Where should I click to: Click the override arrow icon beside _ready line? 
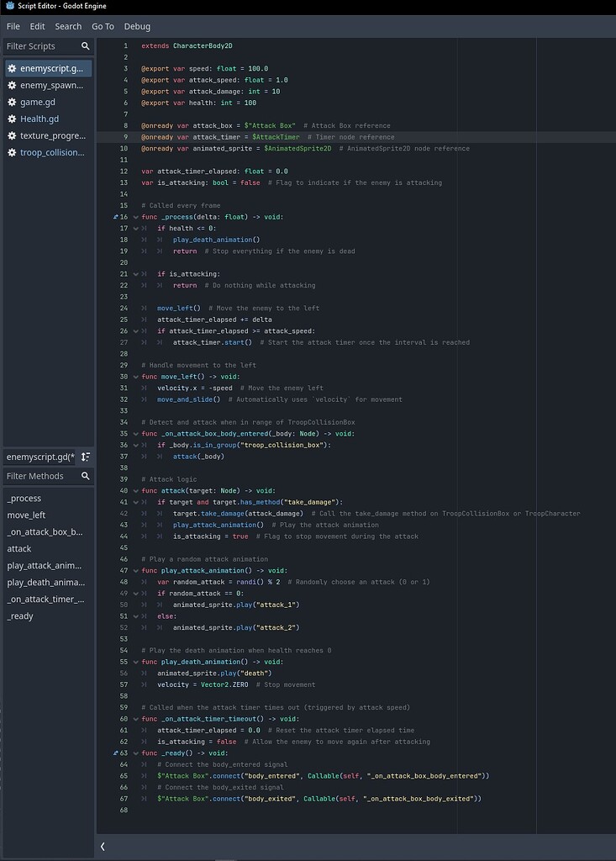(x=116, y=753)
